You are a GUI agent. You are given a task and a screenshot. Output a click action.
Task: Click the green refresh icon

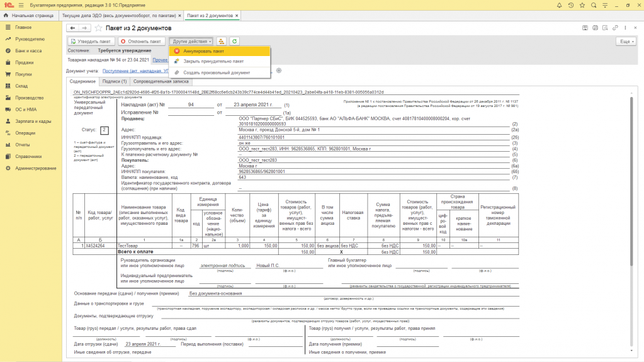point(234,41)
